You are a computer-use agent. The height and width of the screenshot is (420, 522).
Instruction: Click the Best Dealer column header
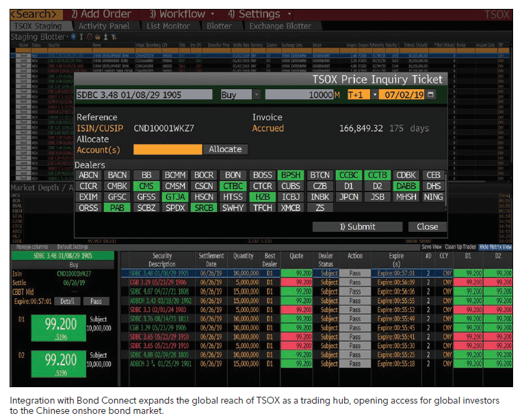coord(270,260)
